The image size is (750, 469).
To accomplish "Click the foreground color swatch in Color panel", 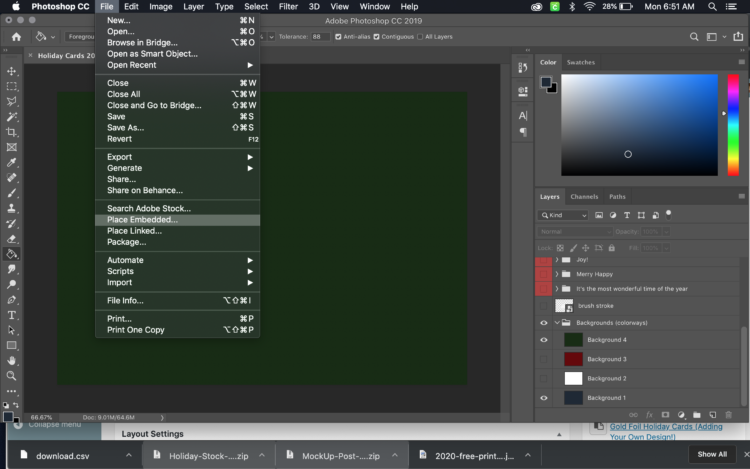I will (x=546, y=83).
